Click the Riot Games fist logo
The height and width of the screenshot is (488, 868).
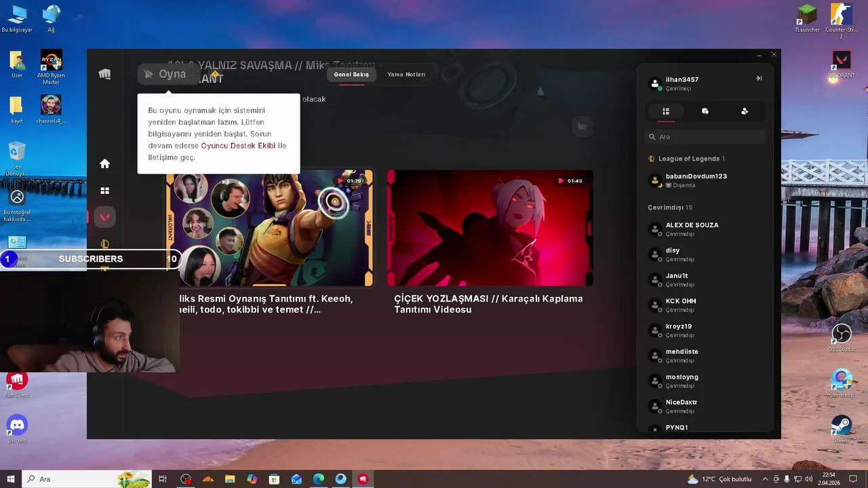(x=104, y=74)
